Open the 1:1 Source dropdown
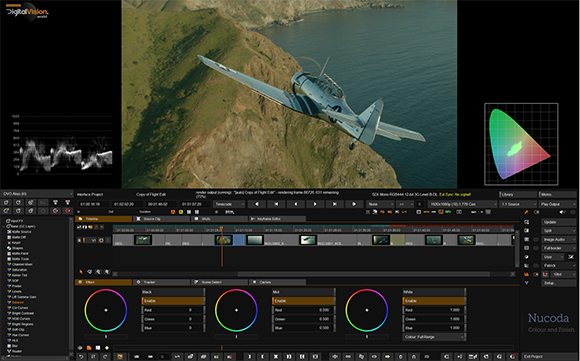Image resolution: width=580 pixels, height=361 pixels. [x=518, y=204]
